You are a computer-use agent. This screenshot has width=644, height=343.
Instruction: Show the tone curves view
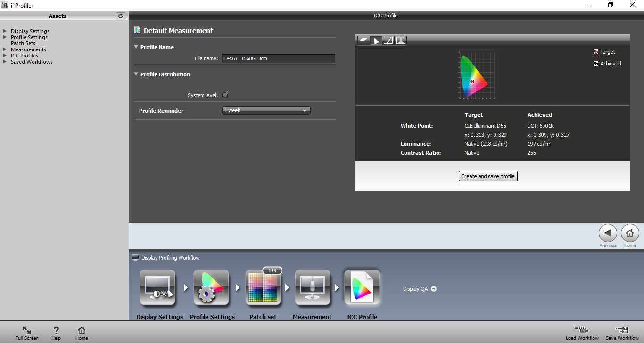click(x=388, y=41)
